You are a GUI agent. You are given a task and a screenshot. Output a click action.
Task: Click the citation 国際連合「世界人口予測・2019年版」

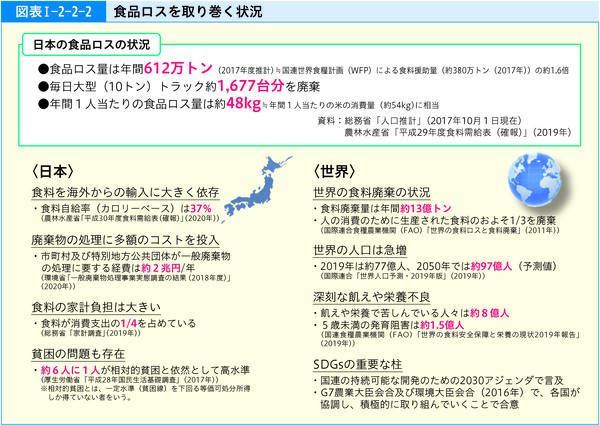(403, 276)
